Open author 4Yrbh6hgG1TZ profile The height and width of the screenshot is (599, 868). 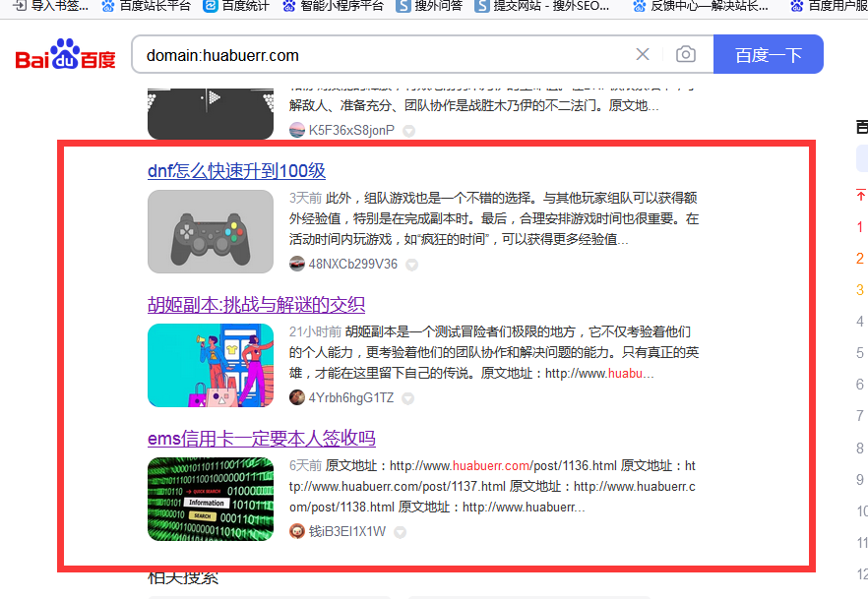click(351, 397)
